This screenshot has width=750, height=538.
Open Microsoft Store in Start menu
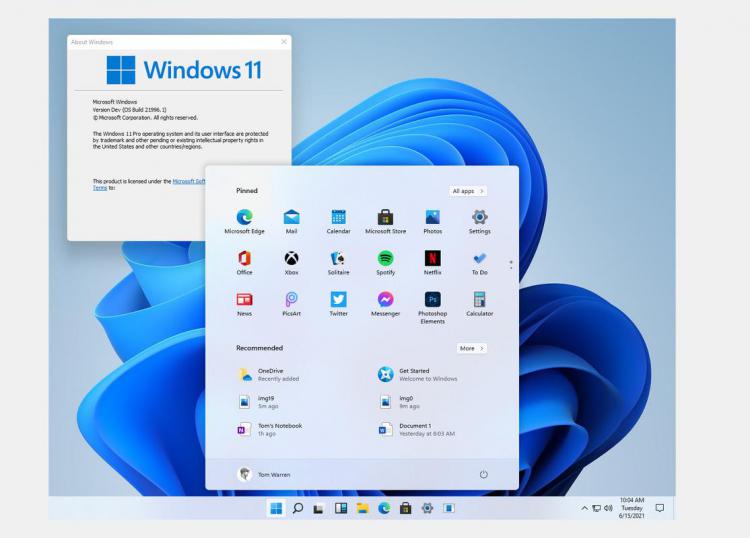click(x=386, y=221)
